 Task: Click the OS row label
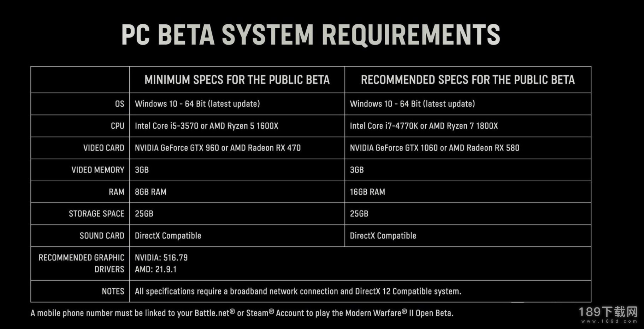click(x=119, y=104)
